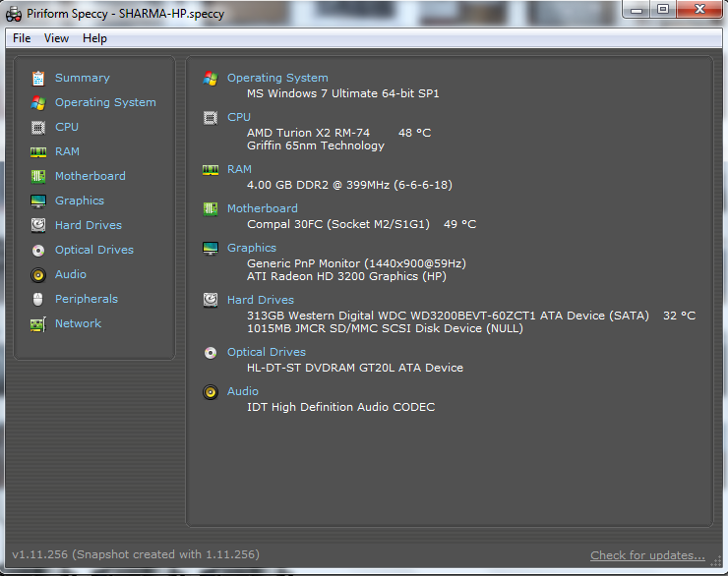
Task: Click the Optical Drives disc icon in sidebar
Action: [38, 250]
